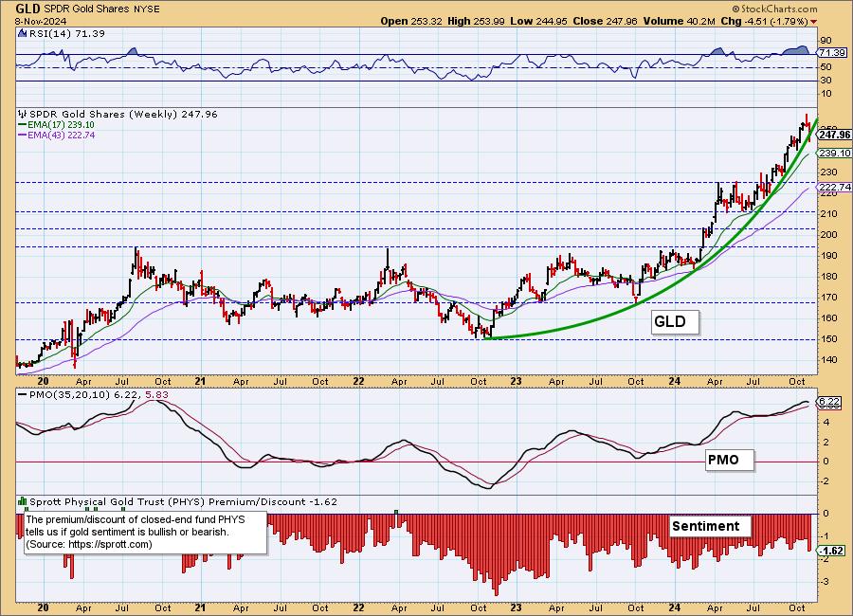The image size is (853, 616).
Task: Click the 5.83 PMO signal value
Action: click(x=155, y=394)
